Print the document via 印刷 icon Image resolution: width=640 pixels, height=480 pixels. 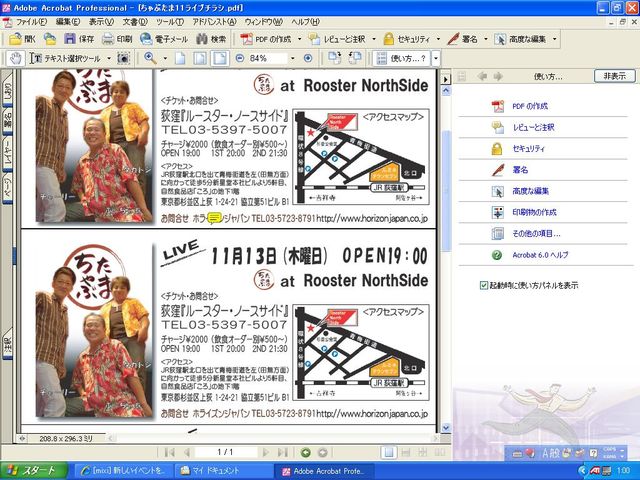point(117,39)
